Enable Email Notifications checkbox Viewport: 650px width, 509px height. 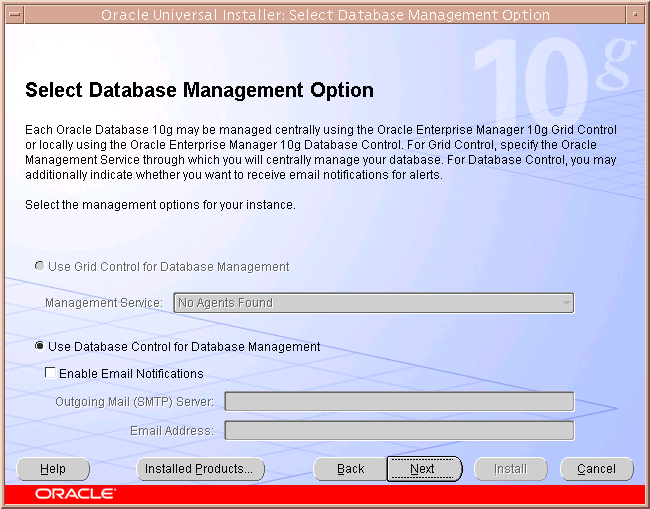50,374
